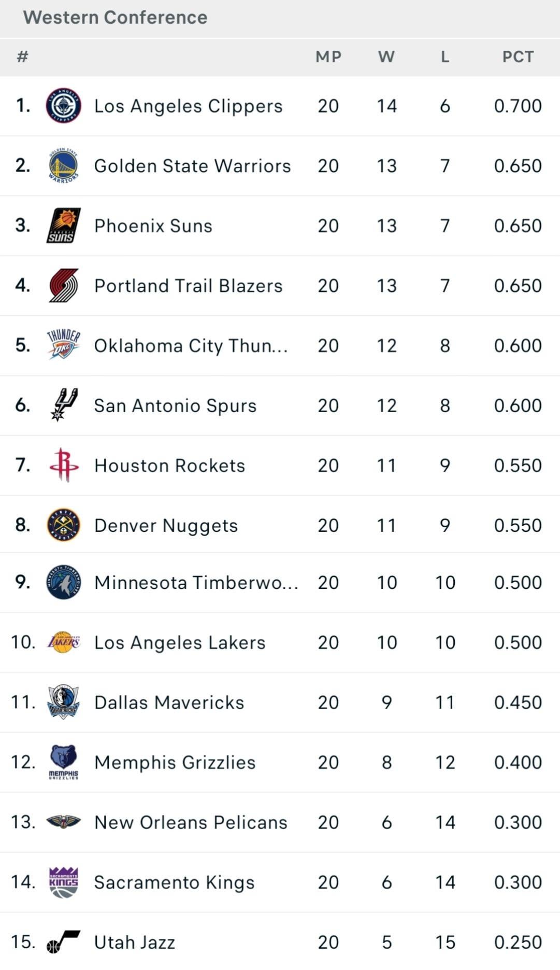Viewport: 560px width, 970px height.
Task: Tap the Golden State Warriors logo
Action: pyautogui.click(x=63, y=166)
